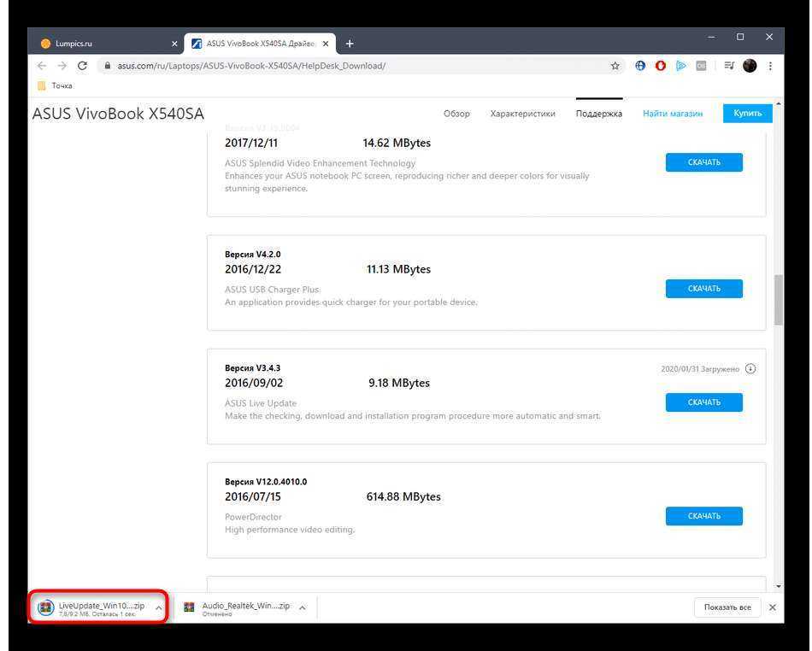
Task: Open the Обзор section
Action: click(x=456, y=114)
